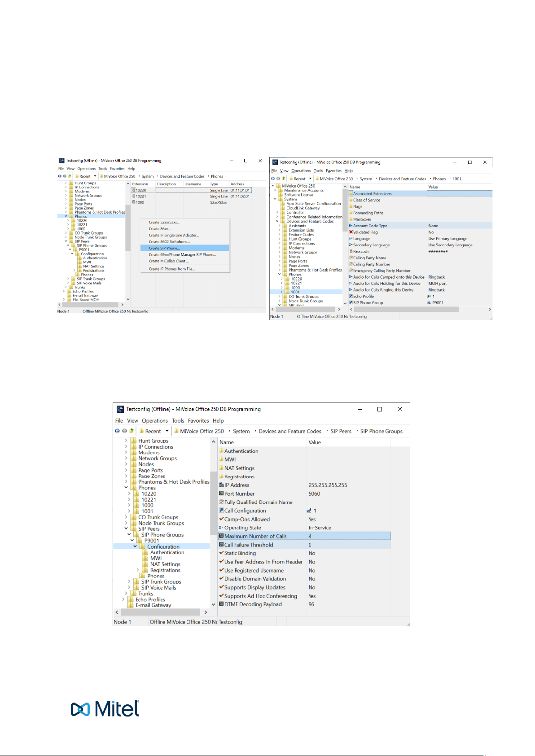Collapse the Configuration node in the SIP Phone Groups window tree
Screen dimensions: 535x756
point(135,546)
